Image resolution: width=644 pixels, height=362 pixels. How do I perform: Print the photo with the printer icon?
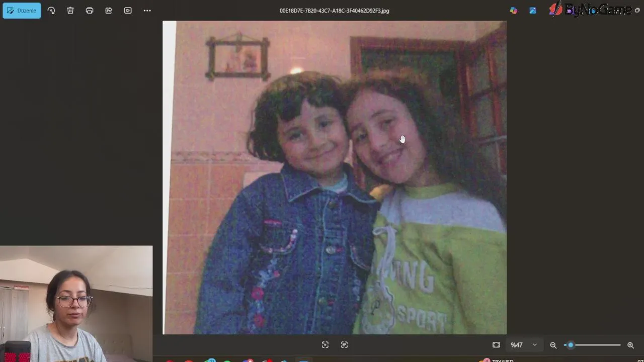tap(90, 11)
